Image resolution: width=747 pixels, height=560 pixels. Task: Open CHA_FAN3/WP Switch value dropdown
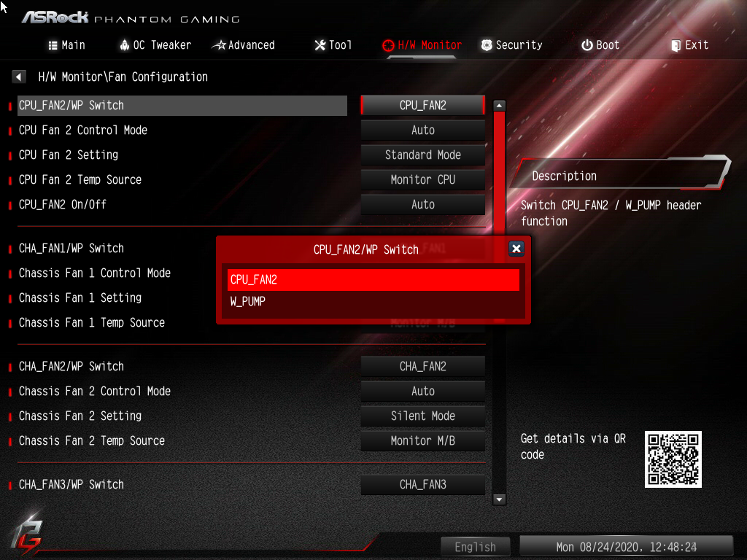pos(423,484)
